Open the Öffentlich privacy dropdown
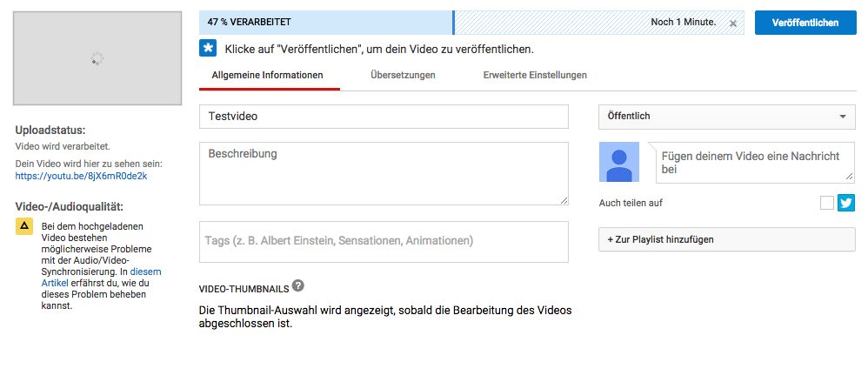The image size is (868, 389). (x=726, y=117)
